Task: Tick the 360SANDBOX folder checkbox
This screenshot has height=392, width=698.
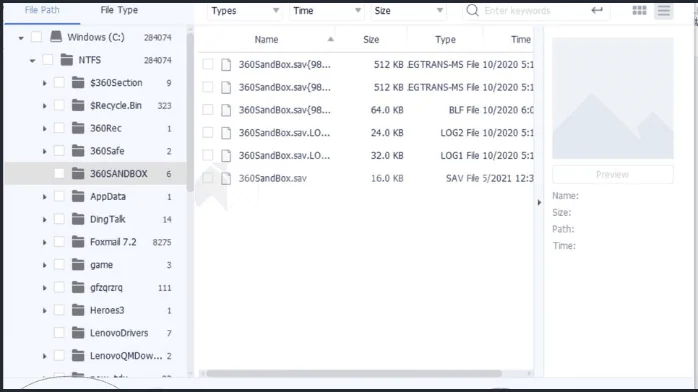Action: (x=59, y=174)
